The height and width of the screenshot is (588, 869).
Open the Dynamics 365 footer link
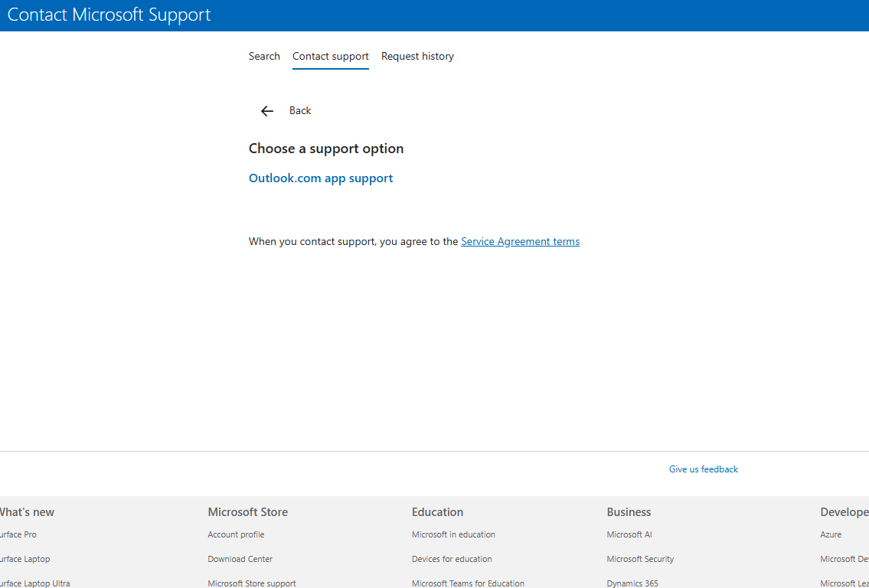tap(632, 583)
